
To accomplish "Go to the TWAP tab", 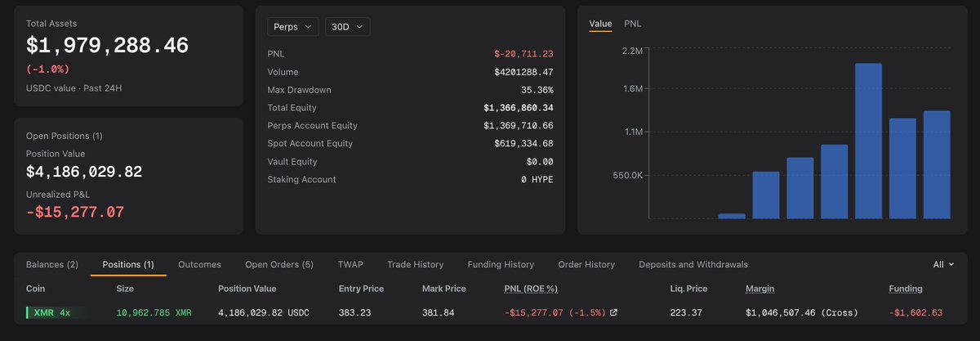I will [350, 265].
